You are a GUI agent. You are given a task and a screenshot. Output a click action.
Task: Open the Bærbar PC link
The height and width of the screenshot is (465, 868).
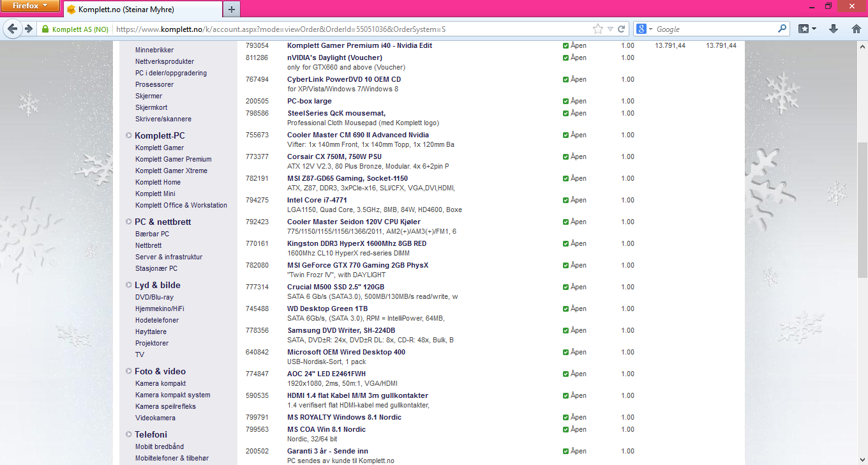coord(152,234)
